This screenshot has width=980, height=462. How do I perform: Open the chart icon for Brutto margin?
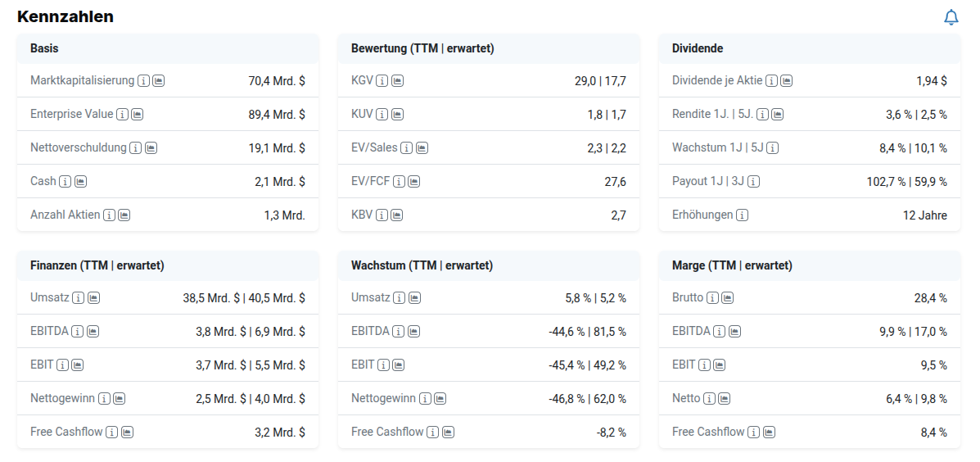tap(727, 298)
